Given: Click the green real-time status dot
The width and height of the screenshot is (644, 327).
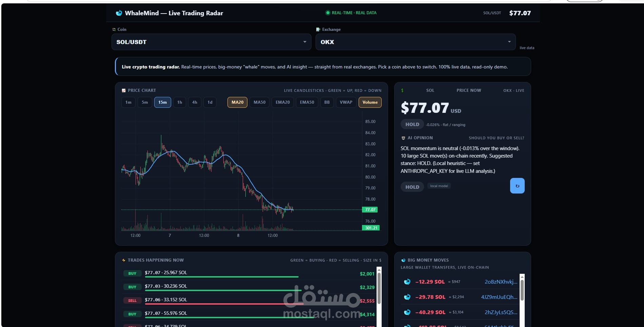Looking at the screenshot, I should coord(328,13).
